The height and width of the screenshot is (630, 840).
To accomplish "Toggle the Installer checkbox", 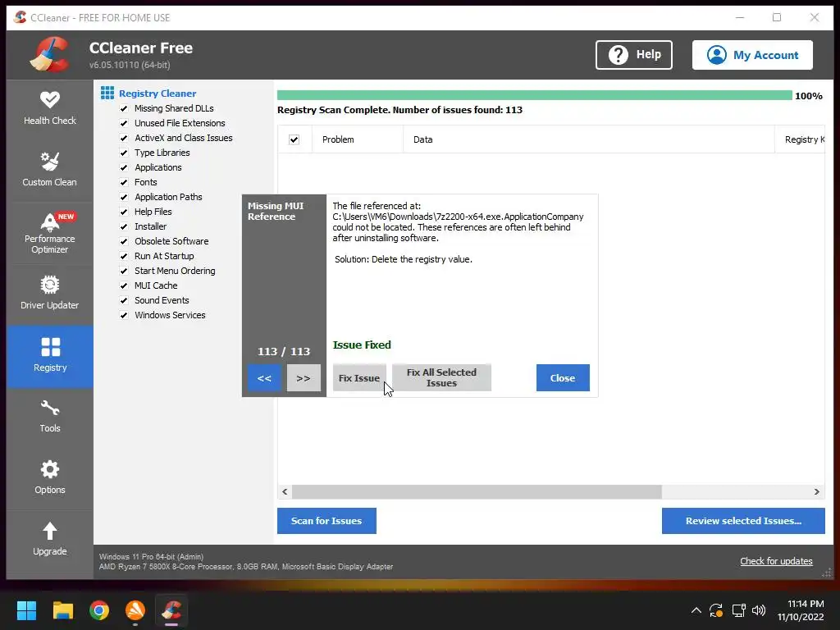I will [x=124, y=226].
